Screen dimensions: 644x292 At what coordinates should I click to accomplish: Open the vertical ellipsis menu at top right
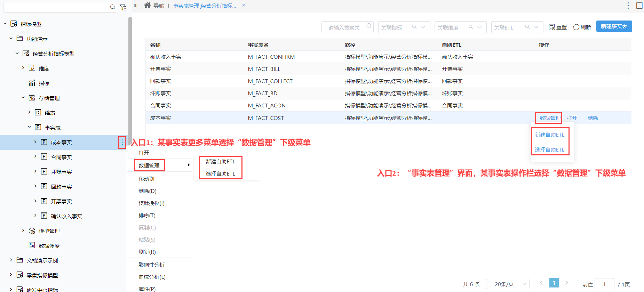[628, 6]
